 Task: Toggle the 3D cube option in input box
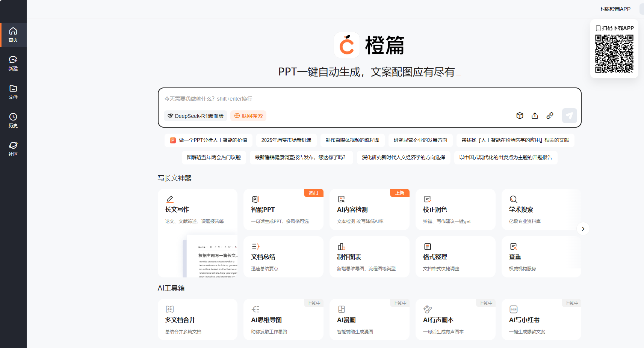[x=520, y=116]
